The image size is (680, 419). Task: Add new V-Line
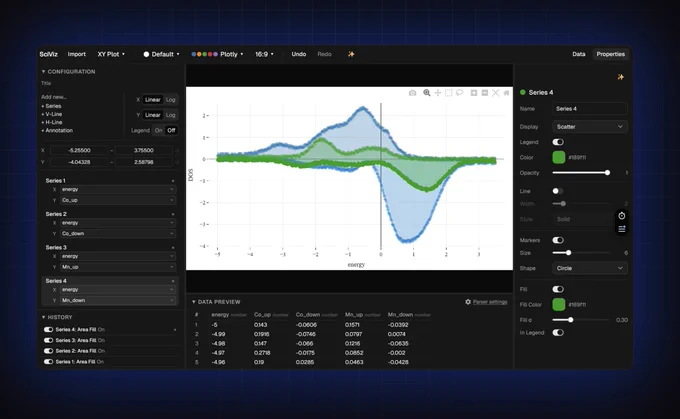pos(52,114)
